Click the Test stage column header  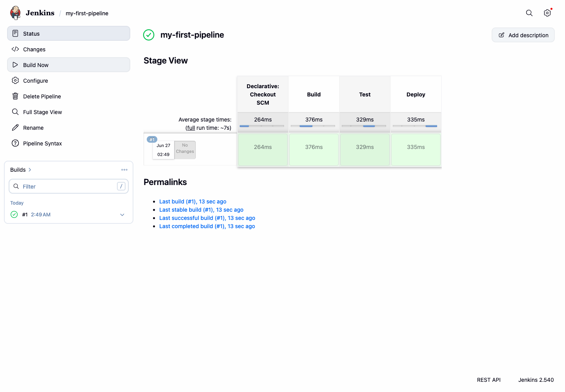click(x=365, y=94)
